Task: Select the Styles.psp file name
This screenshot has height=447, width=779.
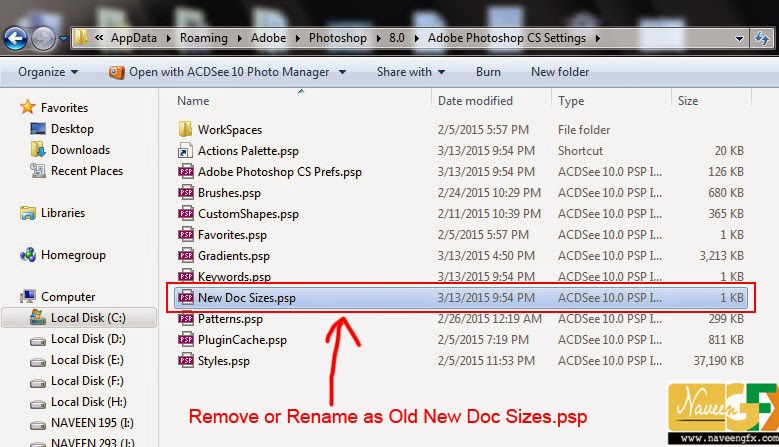Action: (224, 361)
